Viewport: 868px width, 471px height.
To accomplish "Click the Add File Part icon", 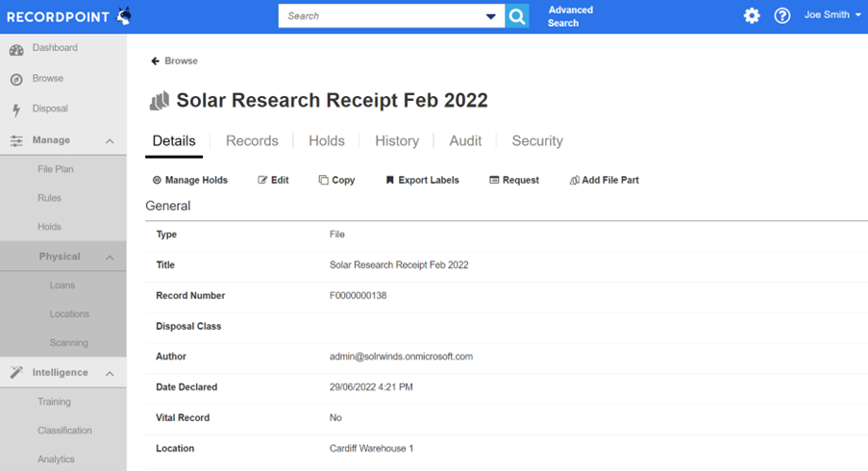I will click(x=575, y=180).
